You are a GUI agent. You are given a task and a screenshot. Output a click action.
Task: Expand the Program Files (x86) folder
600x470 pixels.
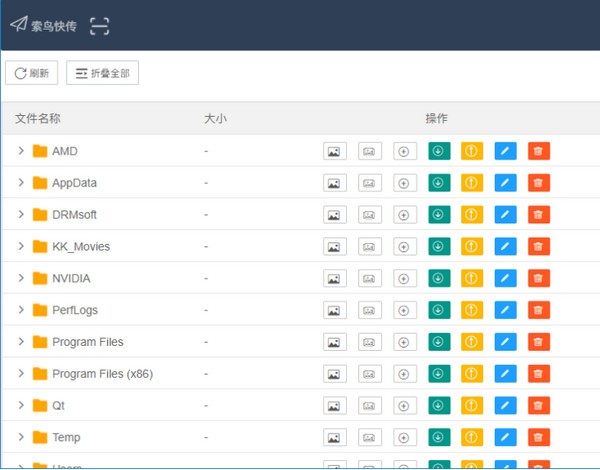point(21,374)
